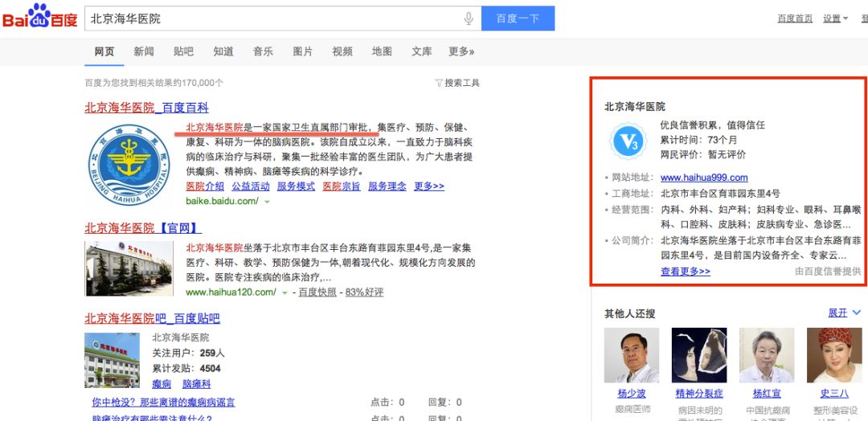Screen dimensions: 868x421
Task: Open the 百度首页 link
Action: click(x=795, y=18)
